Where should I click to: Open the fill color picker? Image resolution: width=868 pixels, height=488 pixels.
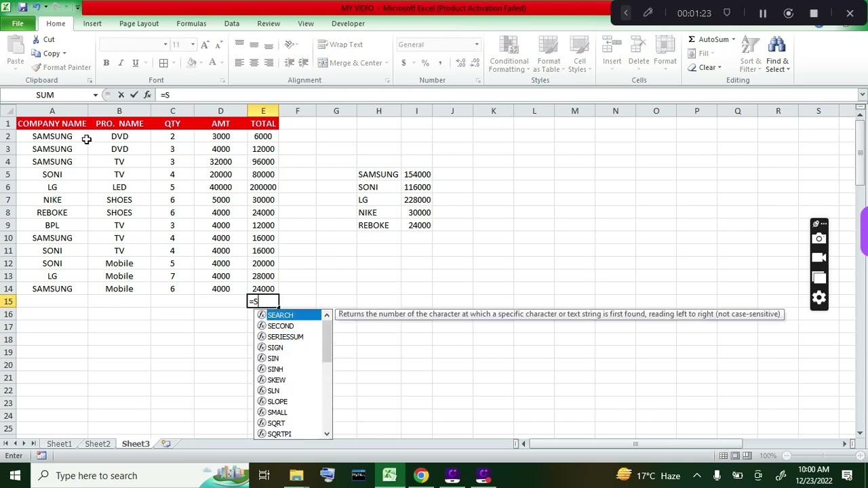[192, 63]
